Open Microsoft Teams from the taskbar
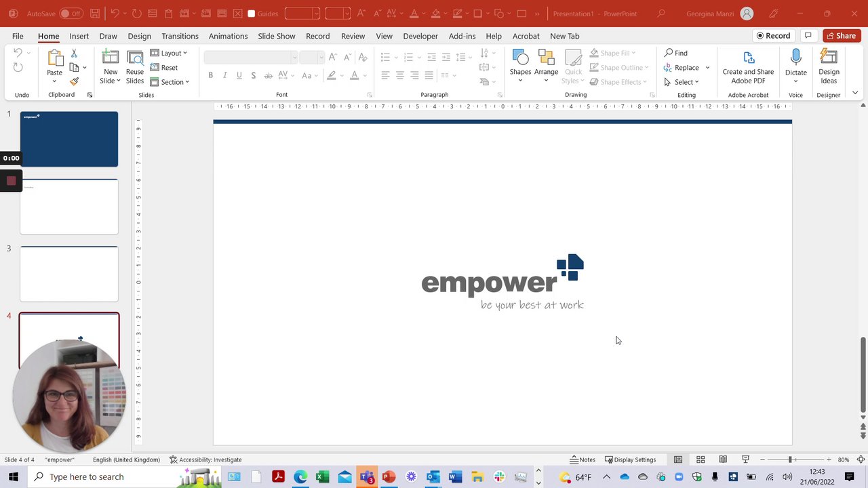This screenshot has width=868, height=488. [x=366, y=477]
